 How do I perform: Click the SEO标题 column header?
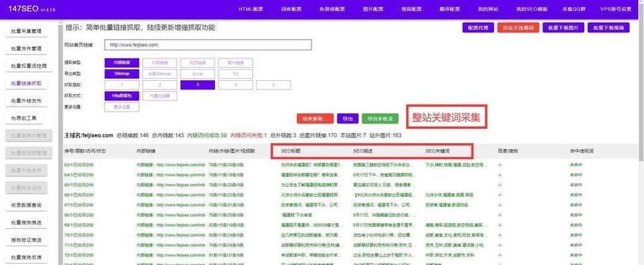[291, 151]
